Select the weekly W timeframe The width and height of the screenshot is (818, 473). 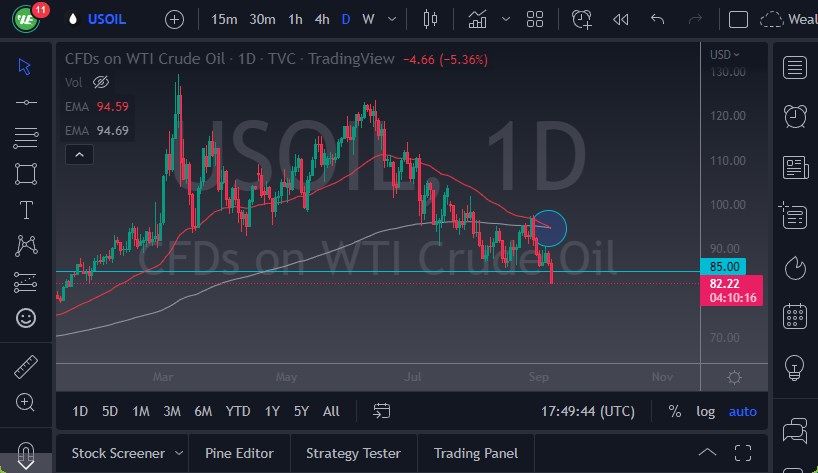(368, 19)
